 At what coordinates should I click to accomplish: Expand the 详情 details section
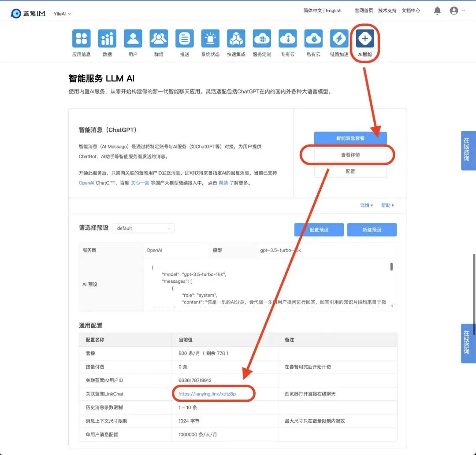[366, 205]
